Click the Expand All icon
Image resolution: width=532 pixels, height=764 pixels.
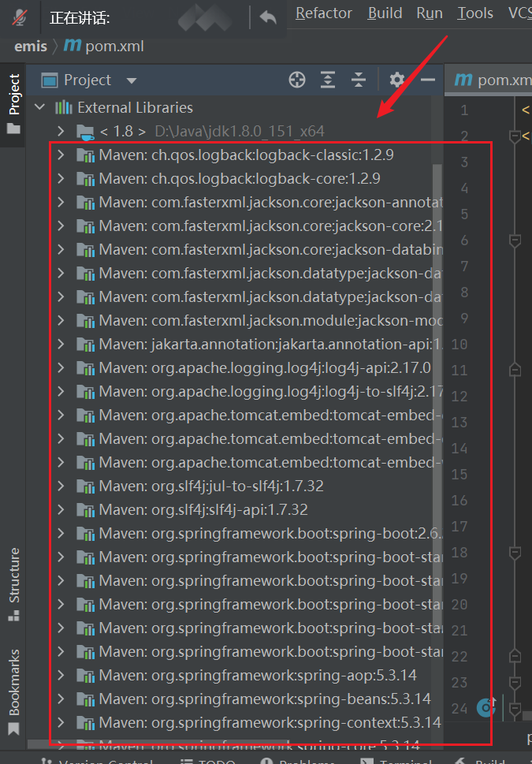coord(327,80)
